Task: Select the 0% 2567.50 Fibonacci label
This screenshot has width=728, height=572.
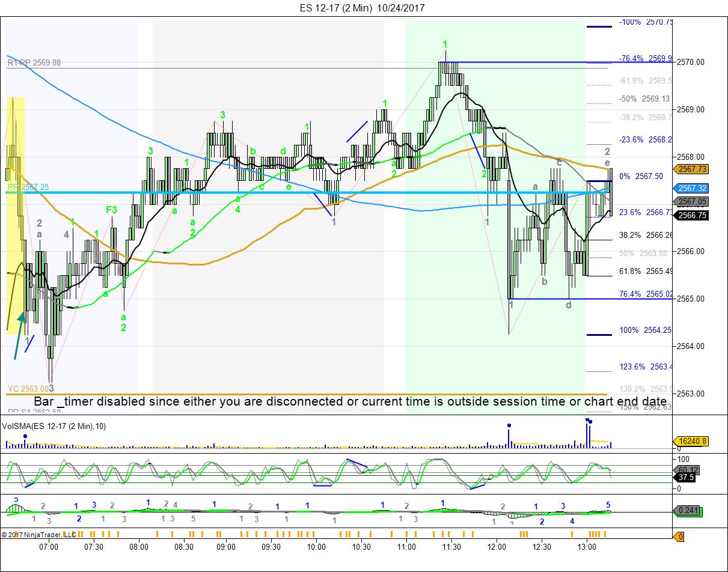Action: (x=641, y=176)
